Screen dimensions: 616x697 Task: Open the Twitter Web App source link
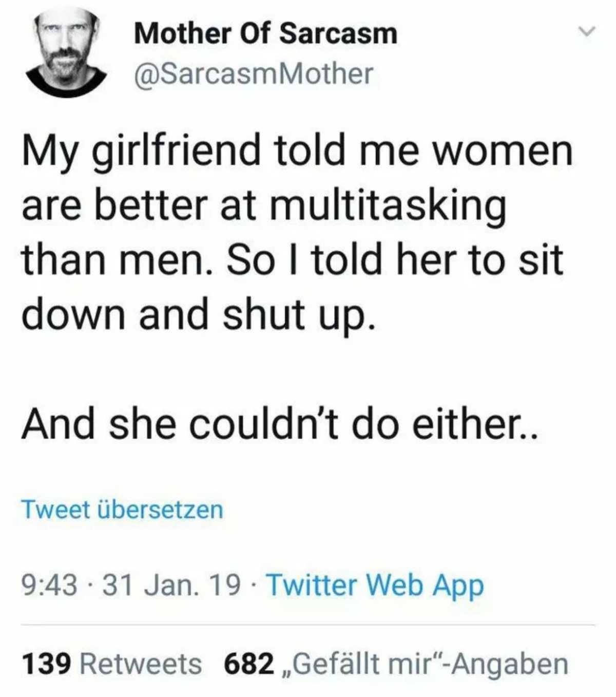pyautogui.click(x=375, y=585)
